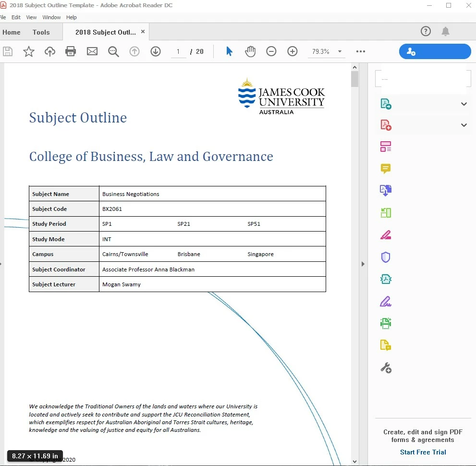Viewport: 476px width, 466px height.
Task: Open Redact tool in side panel
Action: pos(386,235)
